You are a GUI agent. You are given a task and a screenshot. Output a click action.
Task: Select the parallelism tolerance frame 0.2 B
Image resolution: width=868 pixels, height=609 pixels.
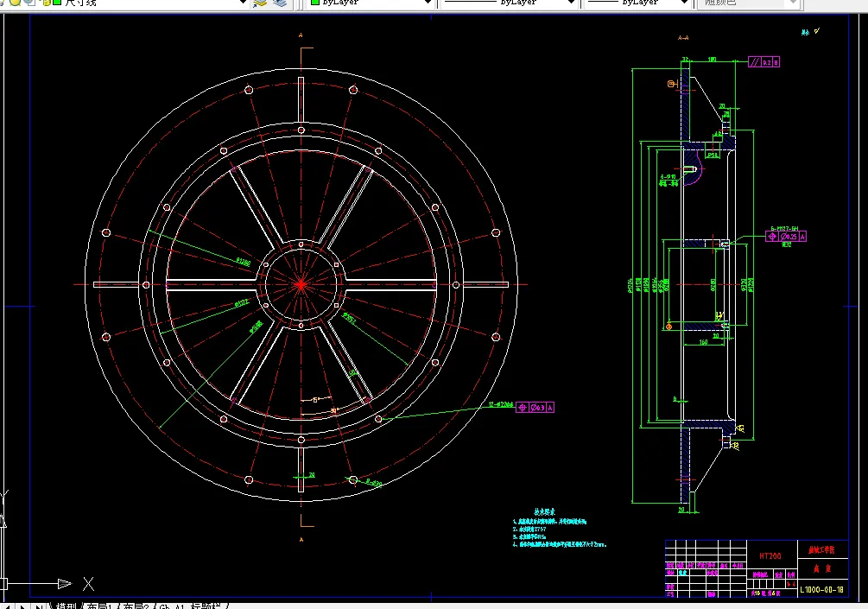(x=764, y=62)
